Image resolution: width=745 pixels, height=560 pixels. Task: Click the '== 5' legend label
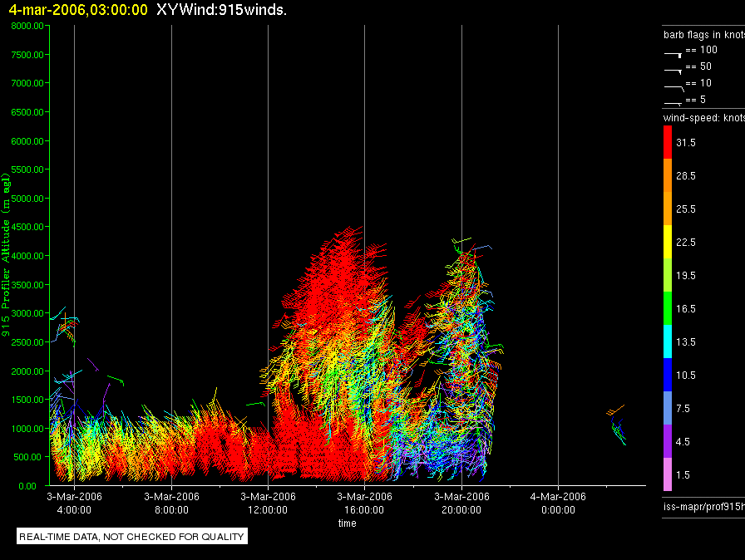click(696, 100)
